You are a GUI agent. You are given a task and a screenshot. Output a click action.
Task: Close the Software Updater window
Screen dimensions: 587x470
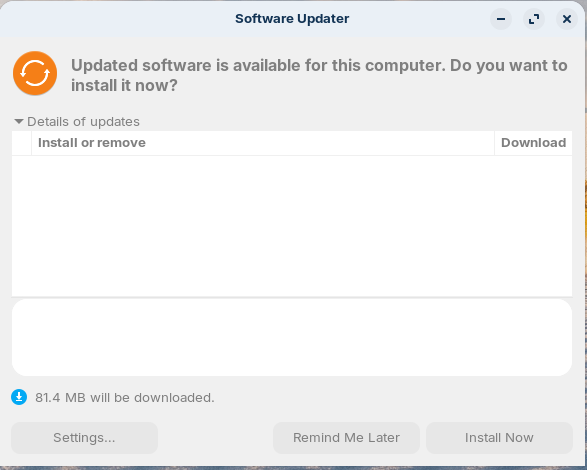pyautogui.click(x=567, y=19)
